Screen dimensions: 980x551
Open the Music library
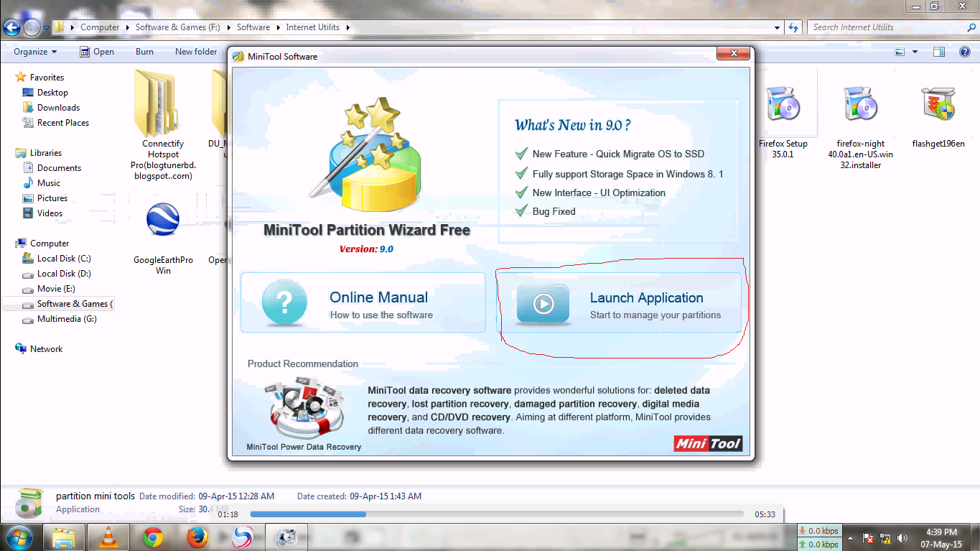[49, 183]
